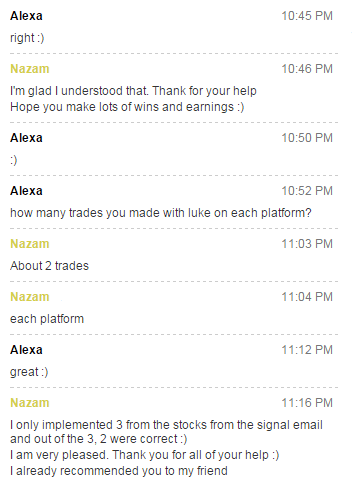Viewport: 362px width, 493px height.
Task: Click the first Alexa sender name
Action: pos(26,16)
